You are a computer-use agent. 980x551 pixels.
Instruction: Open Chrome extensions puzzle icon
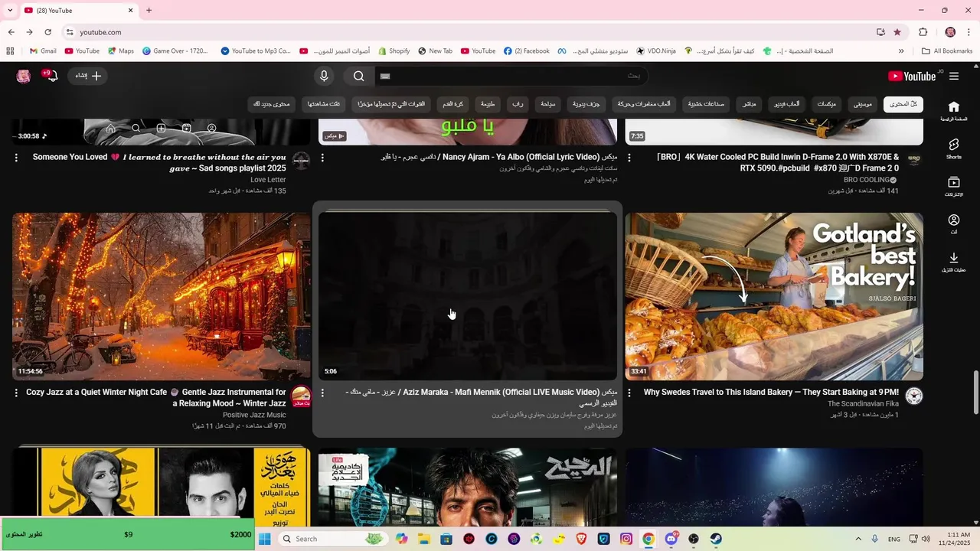[923, 32]
